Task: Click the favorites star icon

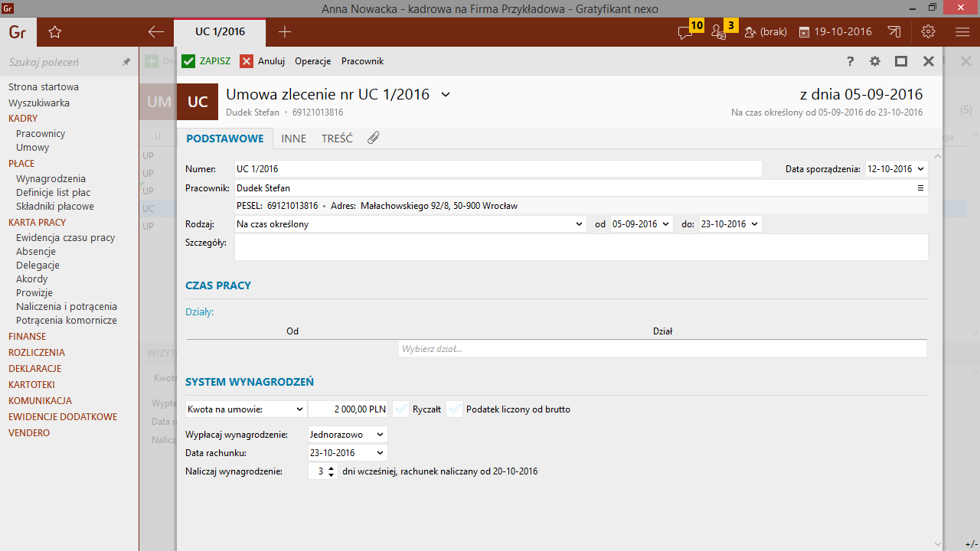Action: point(54,32)
